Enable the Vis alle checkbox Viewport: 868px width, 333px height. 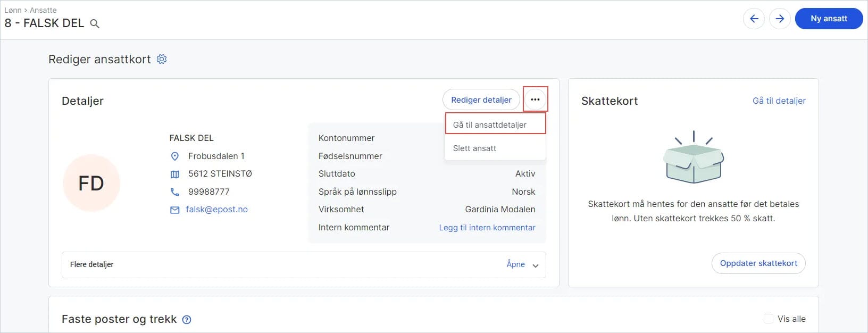[769, 319]
